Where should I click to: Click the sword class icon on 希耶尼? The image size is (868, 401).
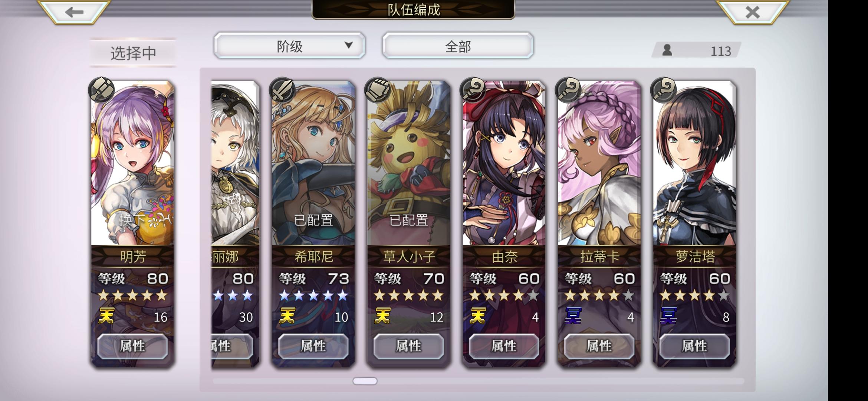coord(282,89)
